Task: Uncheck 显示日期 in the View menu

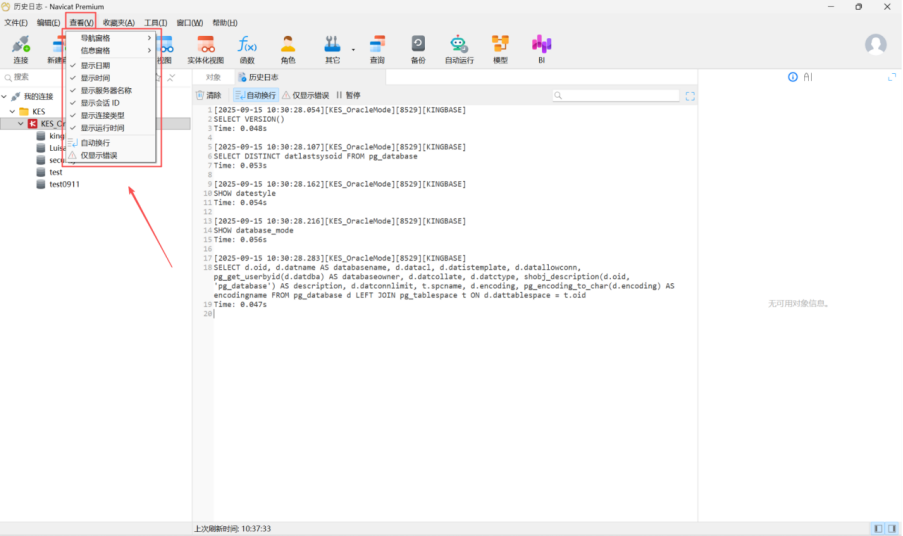Action: click(96, 65)
